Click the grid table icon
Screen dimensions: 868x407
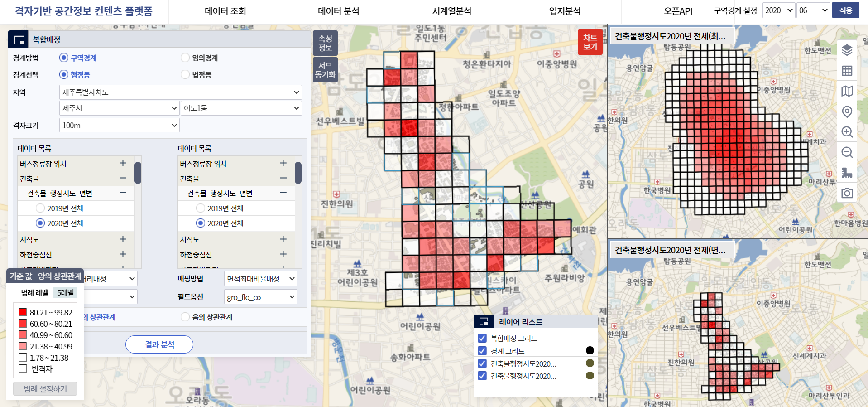(847, 71)
